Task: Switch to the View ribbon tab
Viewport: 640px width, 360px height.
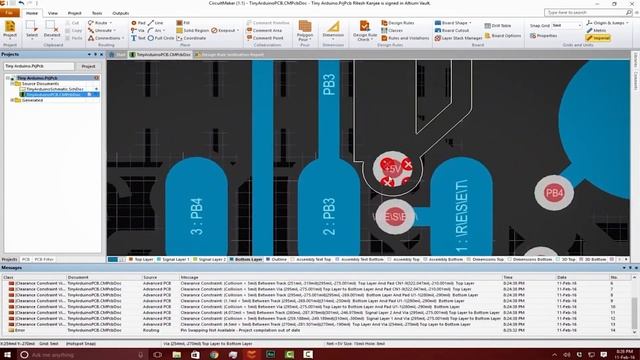Action: pos(53,13)
